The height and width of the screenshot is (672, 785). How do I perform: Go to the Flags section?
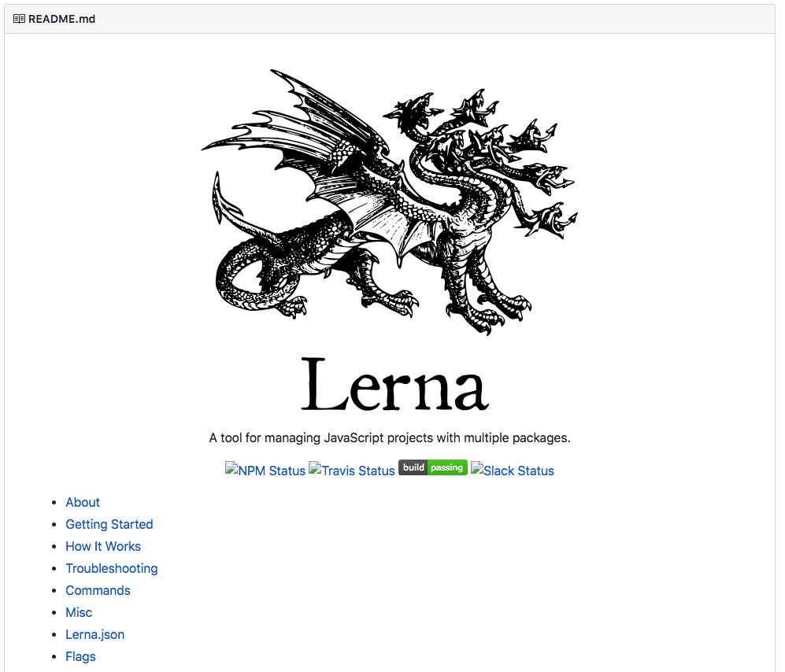(80, 656)
